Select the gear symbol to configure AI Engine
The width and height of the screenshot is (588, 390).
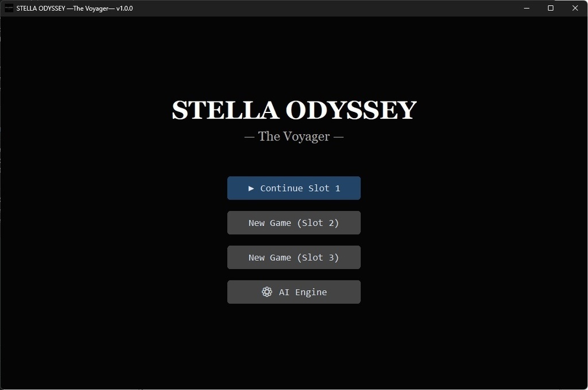[266, 292]
